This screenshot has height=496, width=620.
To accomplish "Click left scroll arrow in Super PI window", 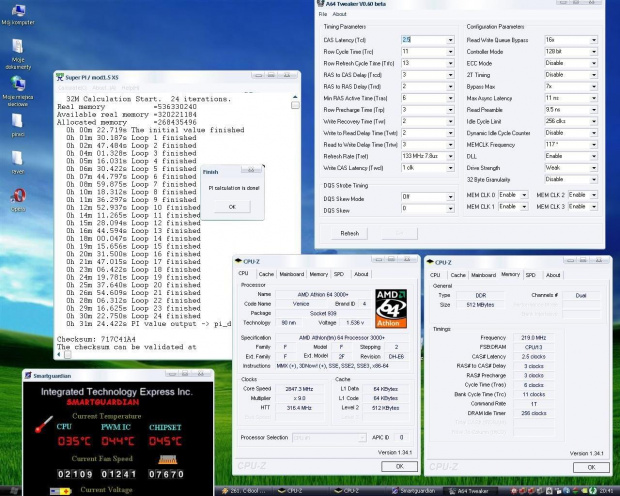I will pyautogui.click(x=59, y=355).
